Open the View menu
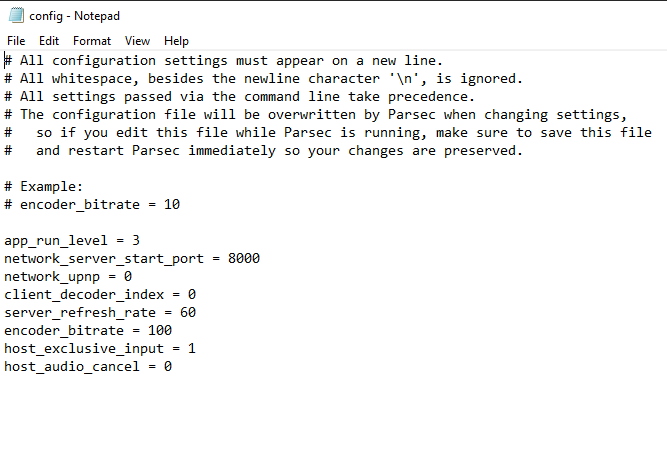The width and height of the screenshot is (667, 453). coord(137,41)
